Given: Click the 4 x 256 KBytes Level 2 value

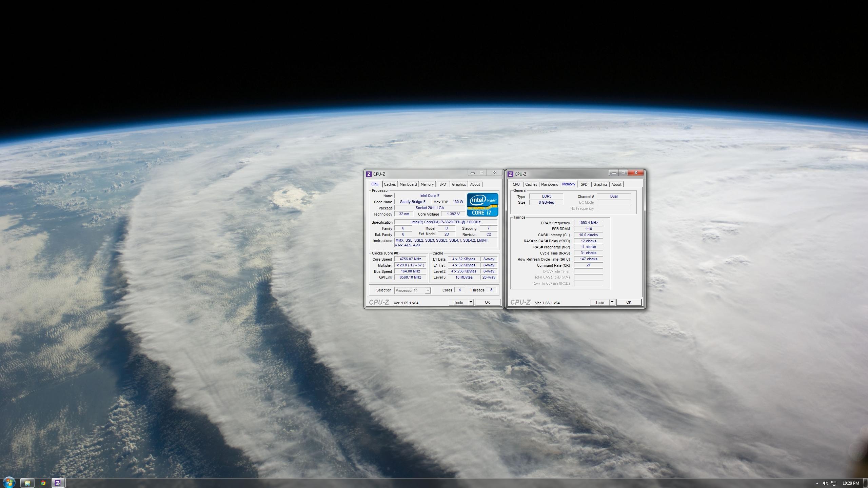Looking at the screenshot, I should point(464,271).
